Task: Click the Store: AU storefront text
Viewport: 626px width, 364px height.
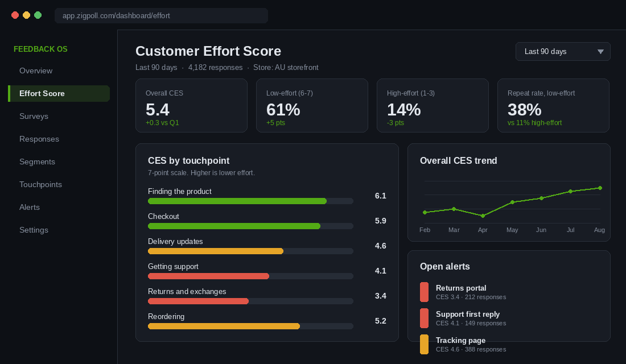Action: point(286,68)
